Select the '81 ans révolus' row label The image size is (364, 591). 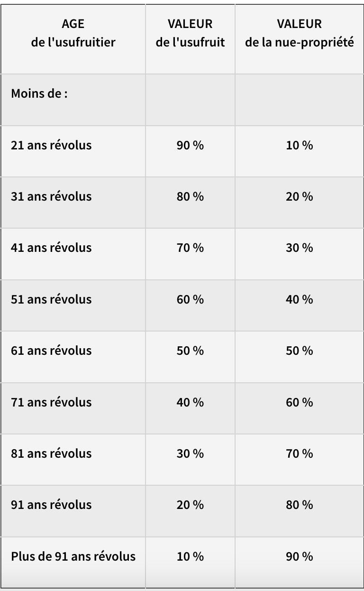(51, 453)
